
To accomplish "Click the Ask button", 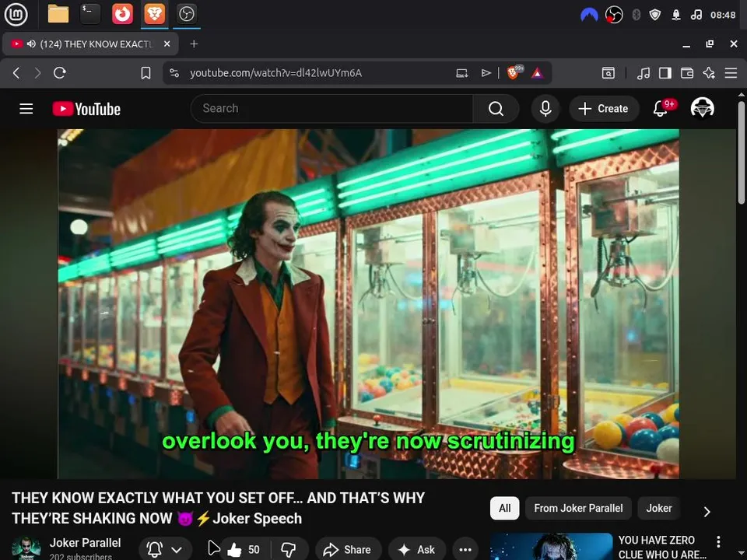I will 417,550.
